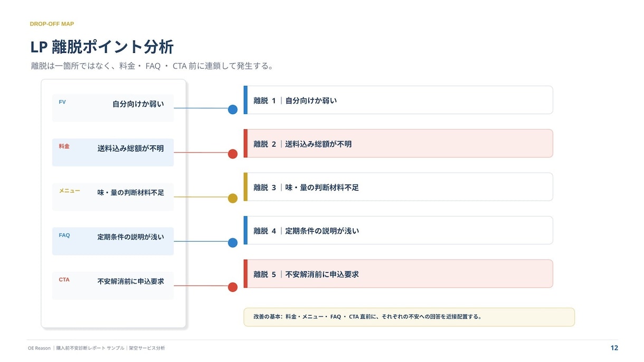The height and width of the screenshot is (362, 644).
Task: Click the footer text OE Reason
Action: coord(40,348)
